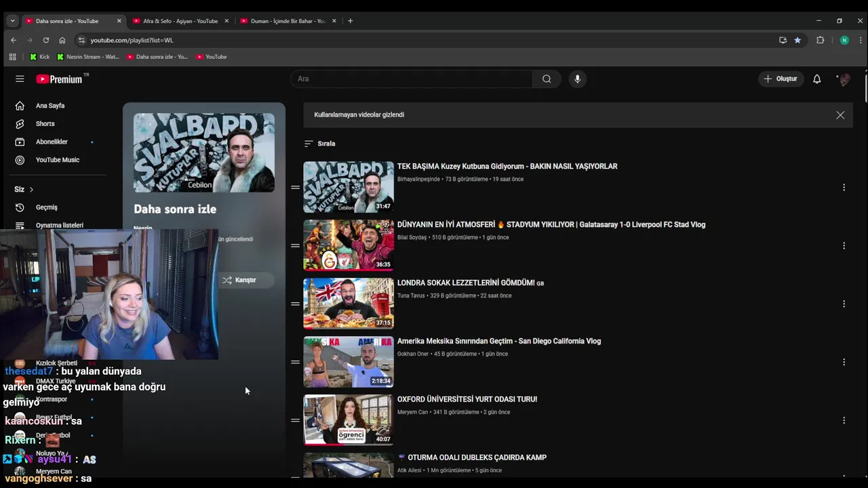Screen dimensions: 868x488
Task: Expand the Siz section chevron
Action: tap(31, 189)
